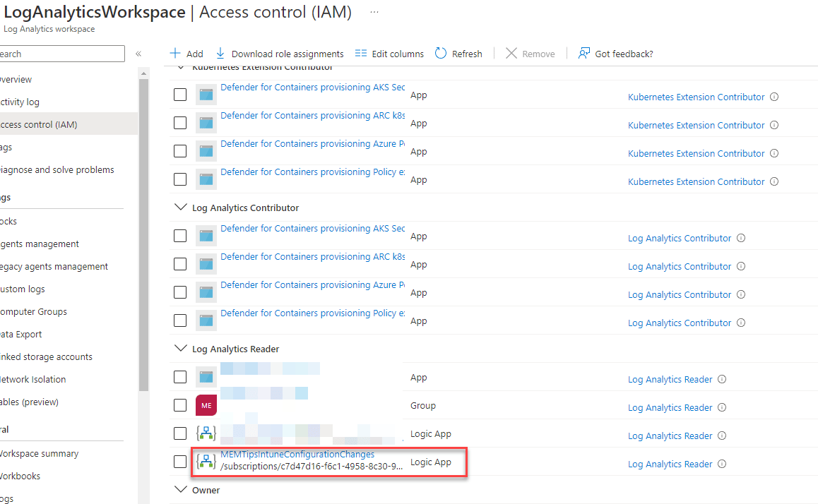Image resolution: width=818 pixels, height=504 pixels.
Task: Click info icon beside Kubernetes Extension Contributor for Azure Policy row
Action: 774,153
